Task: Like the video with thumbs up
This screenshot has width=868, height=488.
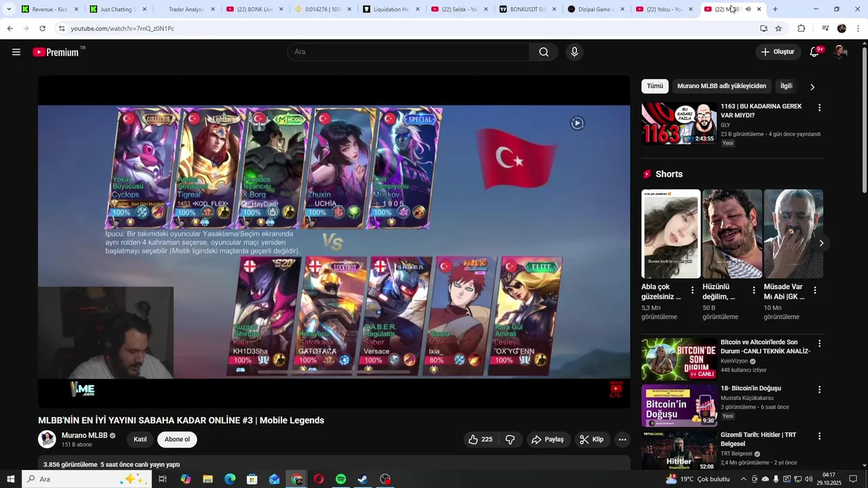Action: coord(480,439)
